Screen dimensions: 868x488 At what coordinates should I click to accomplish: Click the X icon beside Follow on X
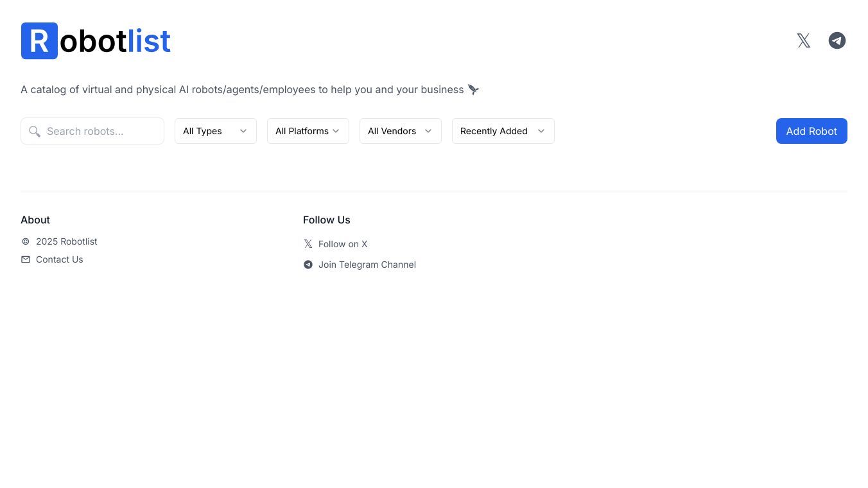point(308,244)
